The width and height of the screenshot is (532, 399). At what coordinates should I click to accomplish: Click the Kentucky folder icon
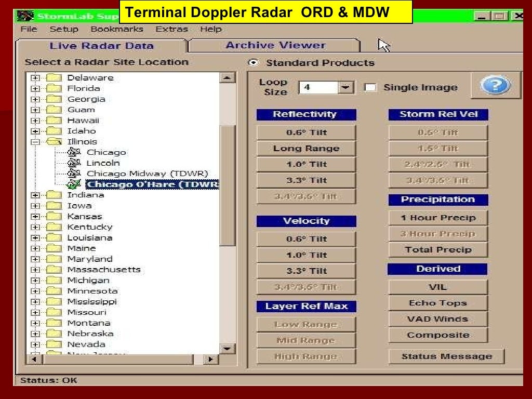point(54,227)
